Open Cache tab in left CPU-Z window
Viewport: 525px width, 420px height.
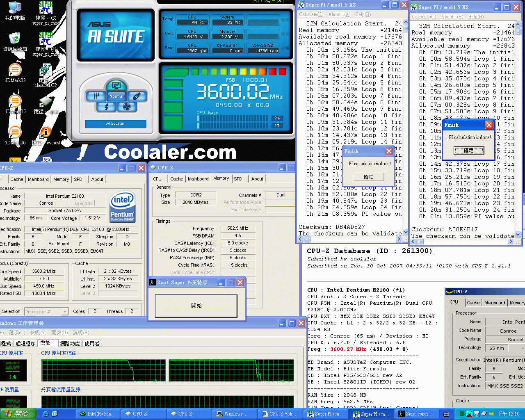(17, 179)
